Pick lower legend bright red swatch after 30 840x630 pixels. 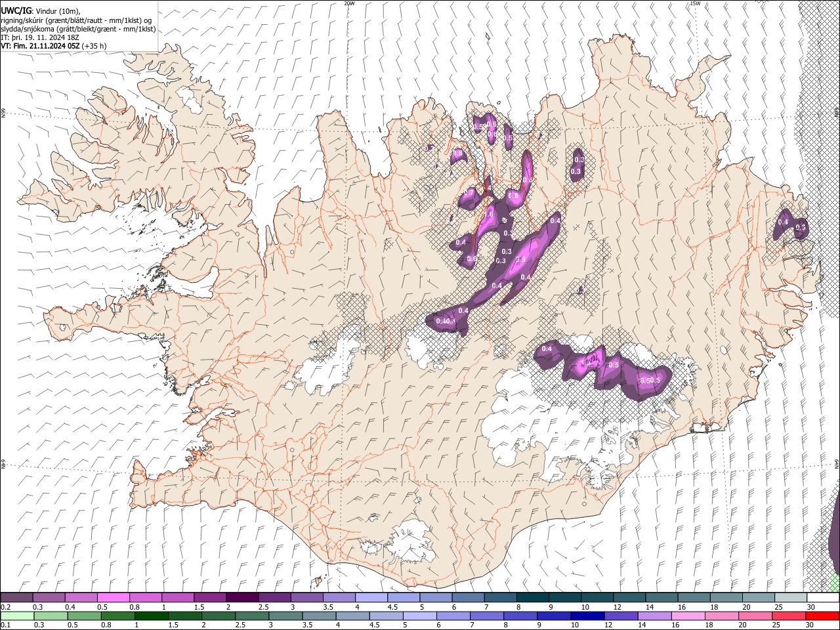[822, 616]
